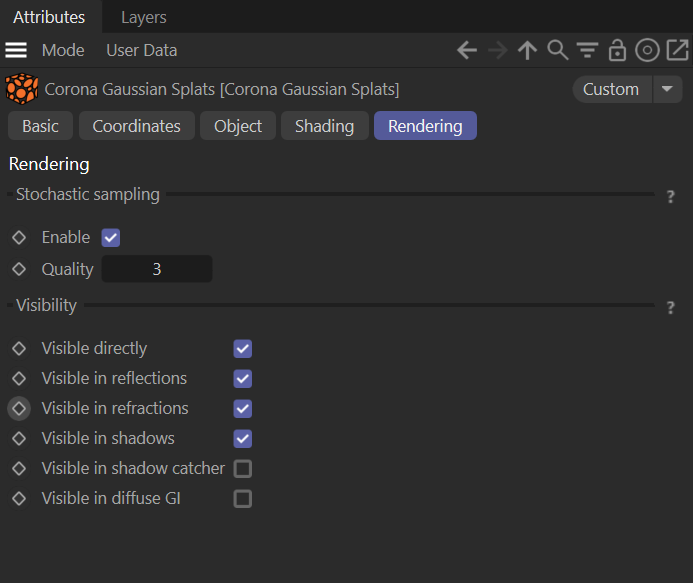Screen dimensions: 693x583
Task: Go up one level with up arrow
Action: coord(527,50)
